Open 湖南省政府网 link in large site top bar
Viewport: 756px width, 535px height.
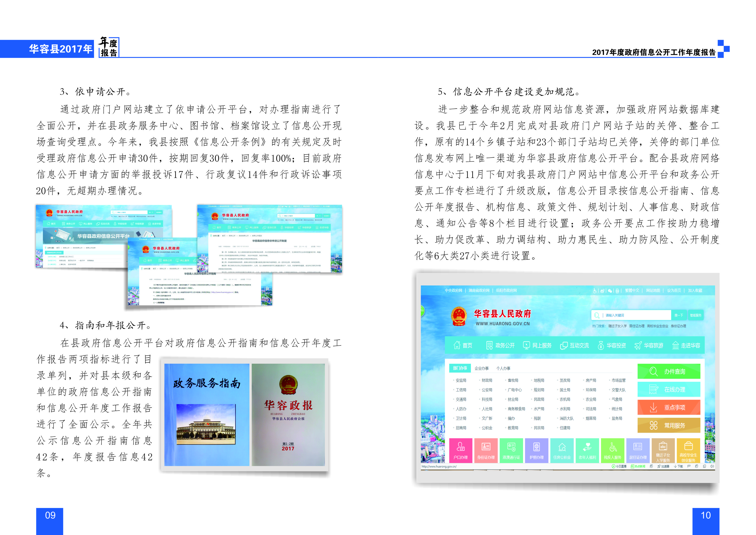point(479,290)
